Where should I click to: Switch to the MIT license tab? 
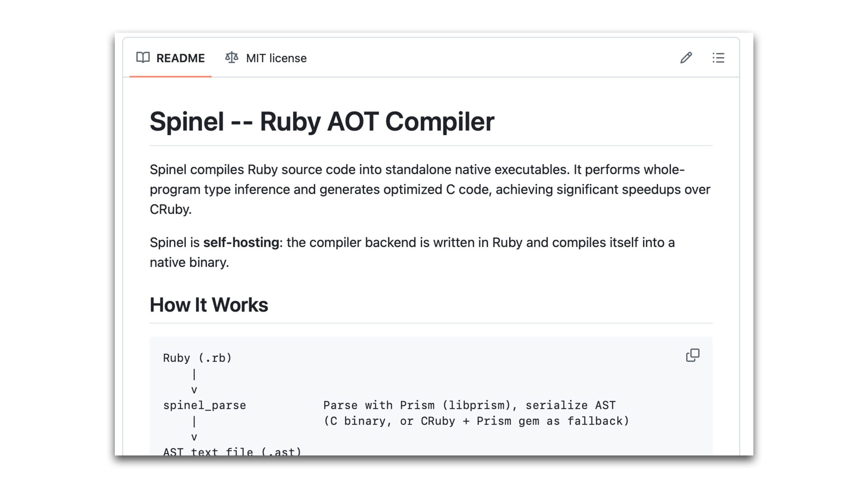point(266,58)
